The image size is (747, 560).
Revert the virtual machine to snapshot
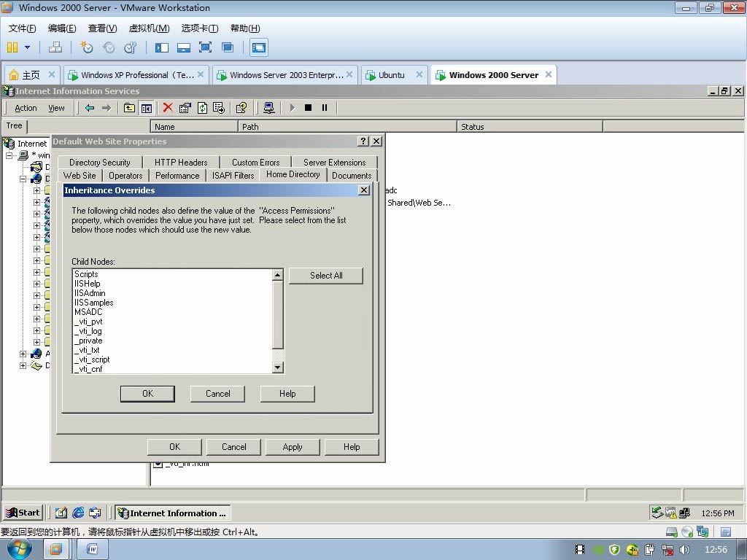click(109, 47)
